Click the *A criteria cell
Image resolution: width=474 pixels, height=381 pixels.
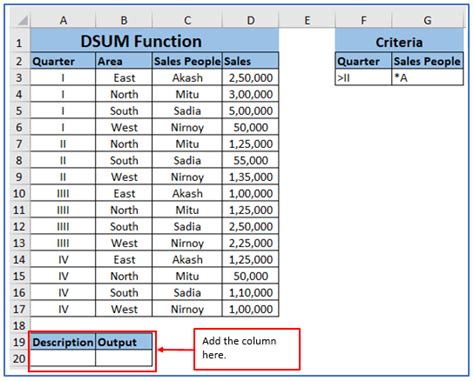pos(427,78)
